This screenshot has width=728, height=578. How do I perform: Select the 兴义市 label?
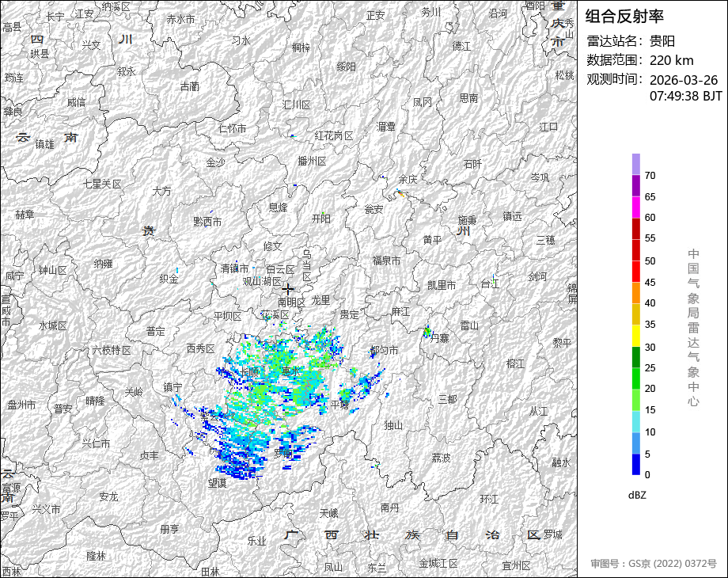click(46, 509)
